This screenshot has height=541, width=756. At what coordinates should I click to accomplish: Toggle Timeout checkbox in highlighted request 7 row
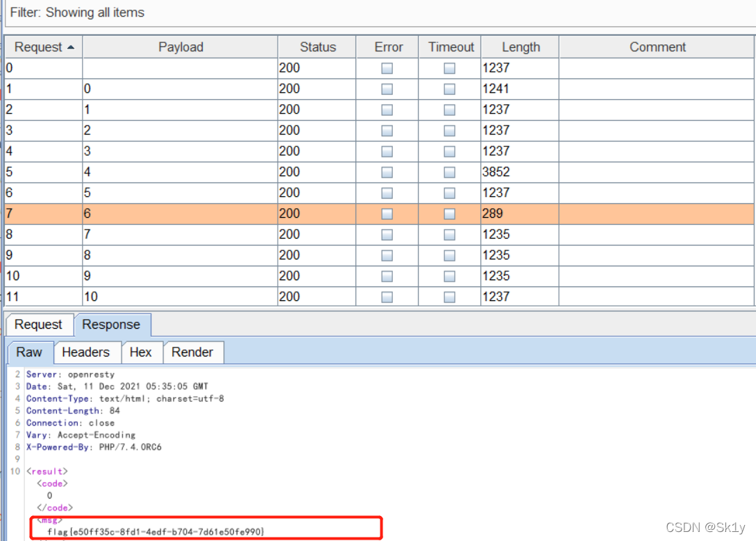pos(449,214)
